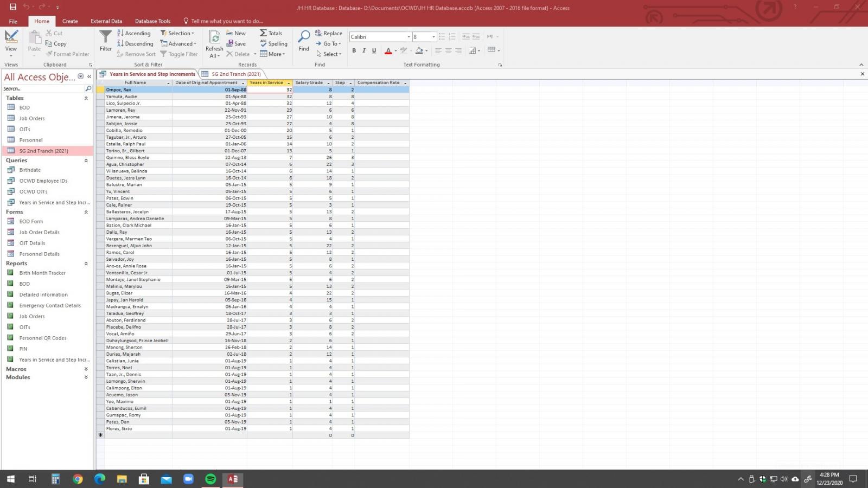868x488 pixels.
Task: Open Advanced filter options dropdown
Action: coord(178,43)
